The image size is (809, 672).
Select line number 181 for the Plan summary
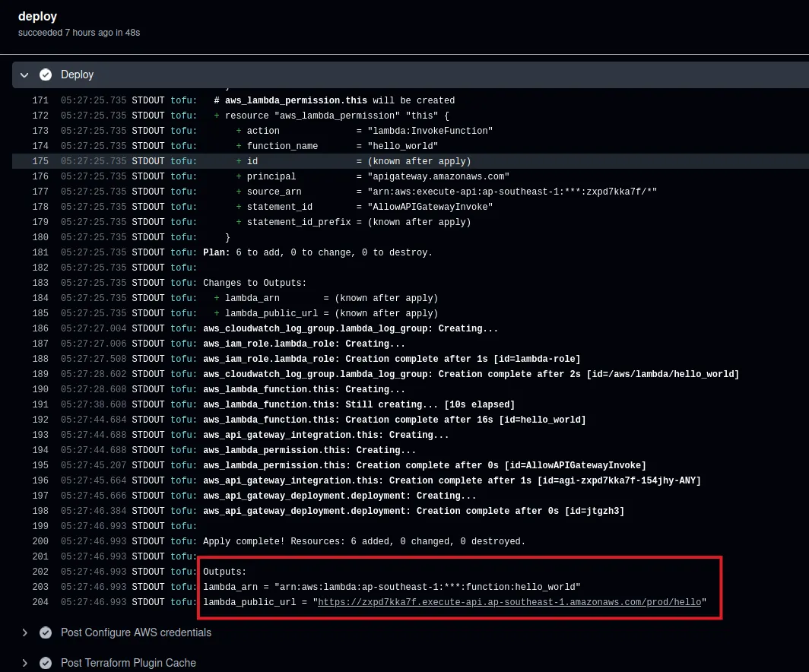click(x=40, y=252)
